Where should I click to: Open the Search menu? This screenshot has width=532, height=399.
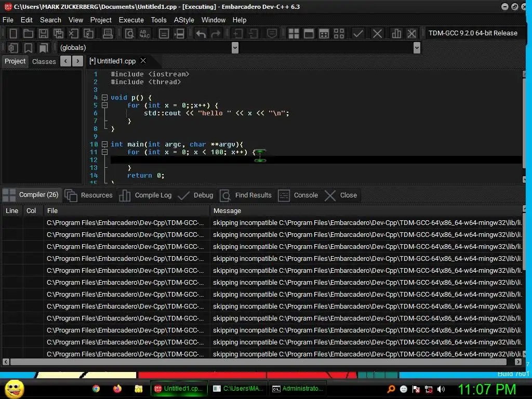pyautogui.click(x=50, y=20)
